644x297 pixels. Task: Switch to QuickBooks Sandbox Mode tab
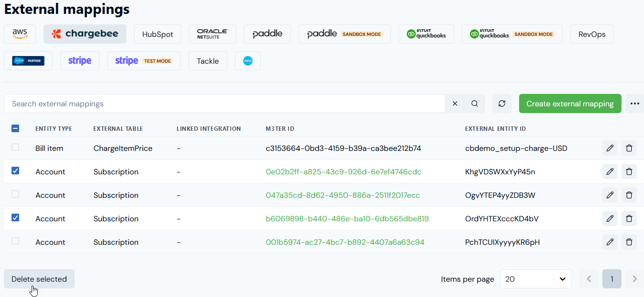(x=512, y=34)
